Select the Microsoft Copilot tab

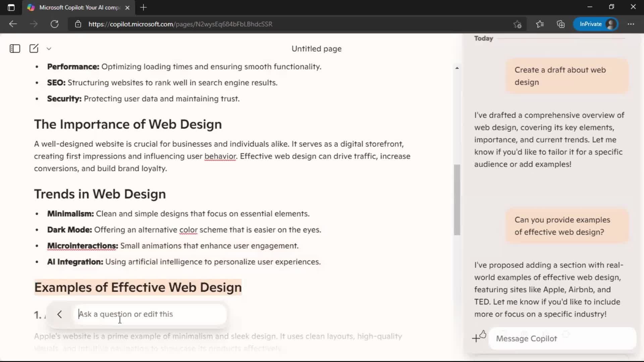click(x=79, y=7)
